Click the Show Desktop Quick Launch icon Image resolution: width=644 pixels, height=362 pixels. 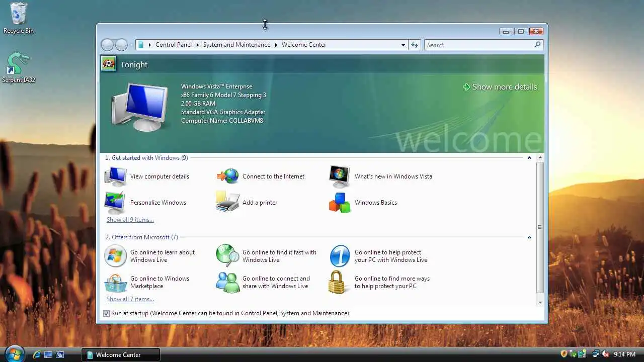tap(48, 355)
